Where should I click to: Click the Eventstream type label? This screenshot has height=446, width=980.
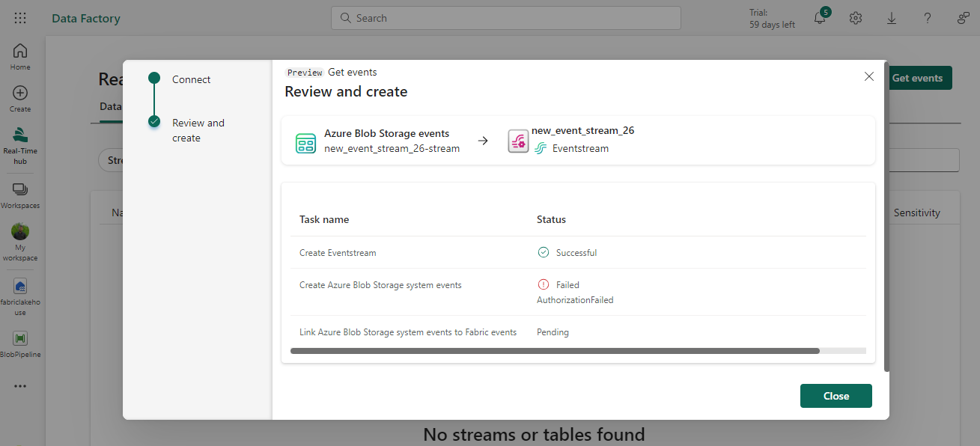click(x=580, y=148)
